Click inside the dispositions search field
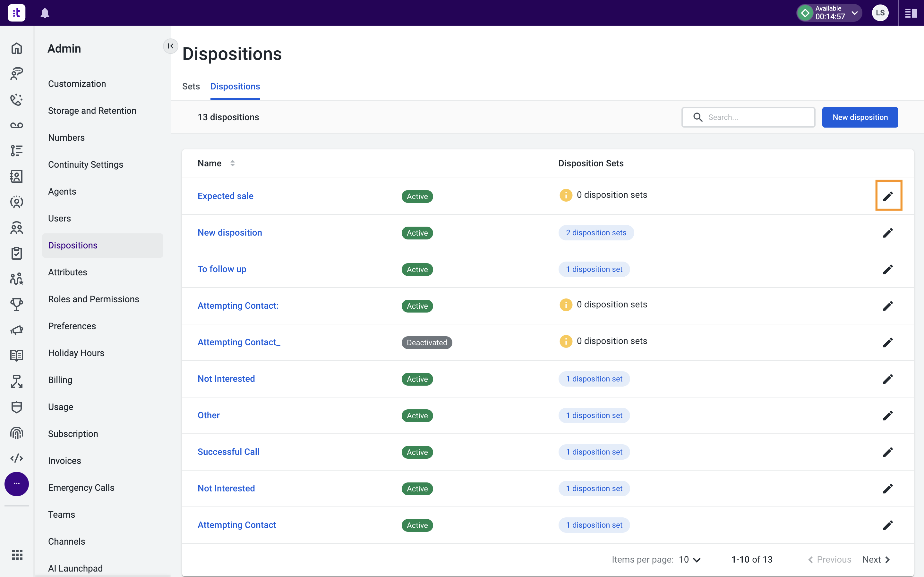This screenshot has height=577, width=924. pos(749,117)
